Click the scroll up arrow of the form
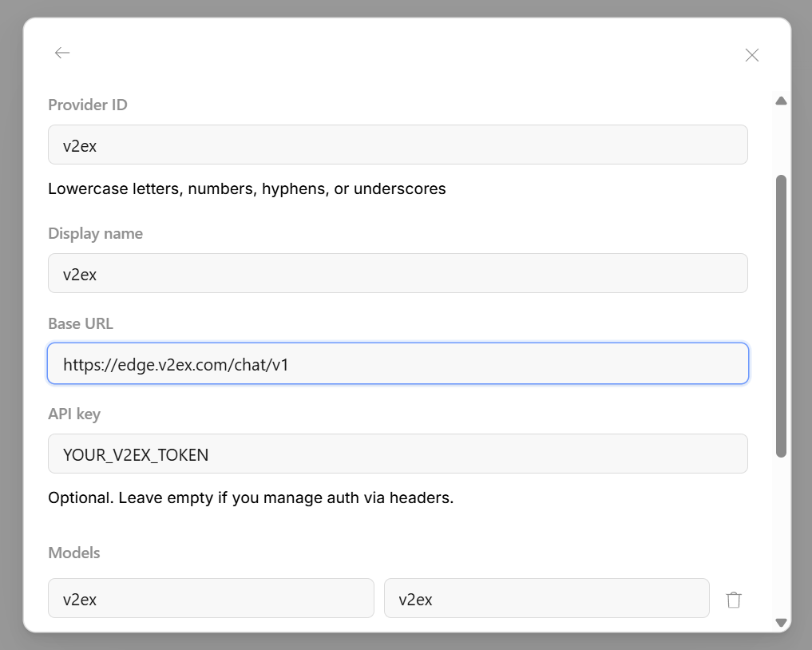Screen dimensions: 812x650 (781, 101)
